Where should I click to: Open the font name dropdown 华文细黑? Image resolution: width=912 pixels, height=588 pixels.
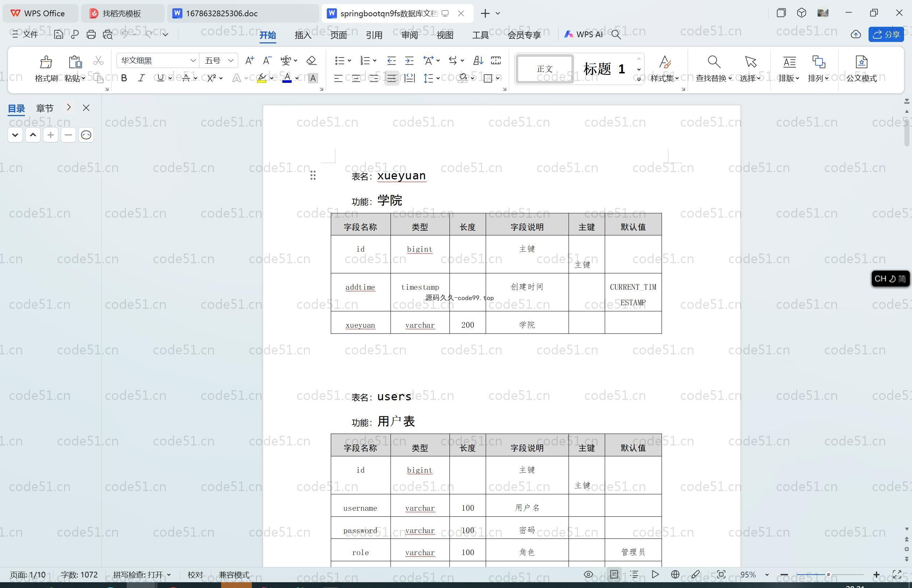click(x=193, y=60)
